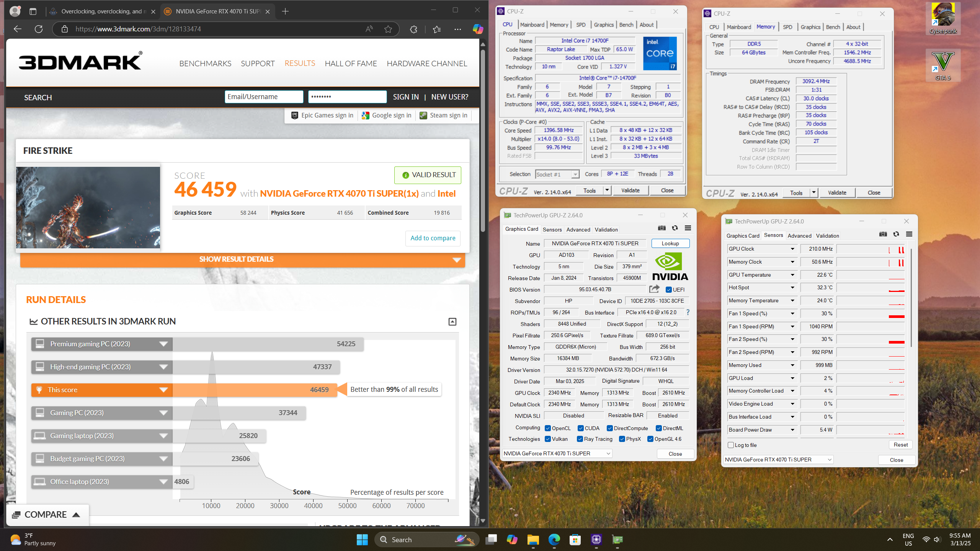Toggle Vulkan checkbox
The image size is (980, 551).
(548, 439)
